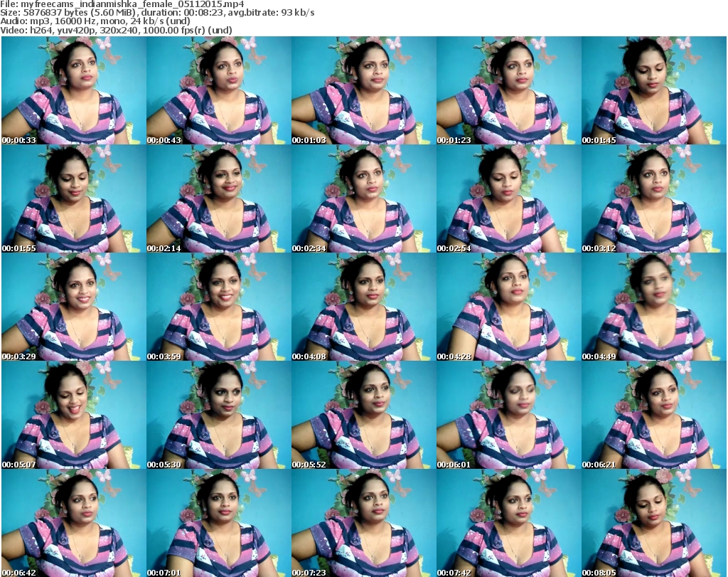Open the frame at 00:01:55
Viewport: 728px width, 577px height.
pyautogui.click(x=73, y=198)
